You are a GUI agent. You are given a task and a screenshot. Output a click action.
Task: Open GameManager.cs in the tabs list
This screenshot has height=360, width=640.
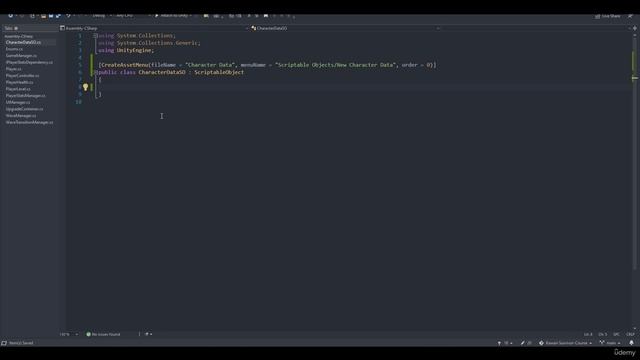pyautogui.click(x=21, y=56)
